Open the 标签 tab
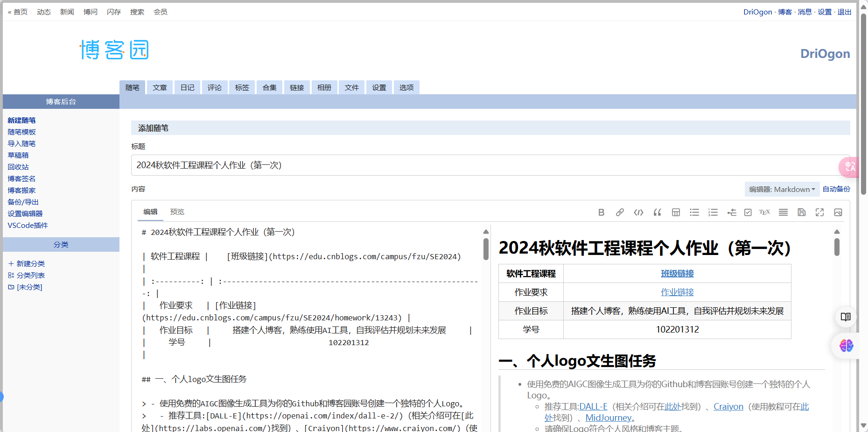Screen dimensions: 868x432 [x=242, y=87]
